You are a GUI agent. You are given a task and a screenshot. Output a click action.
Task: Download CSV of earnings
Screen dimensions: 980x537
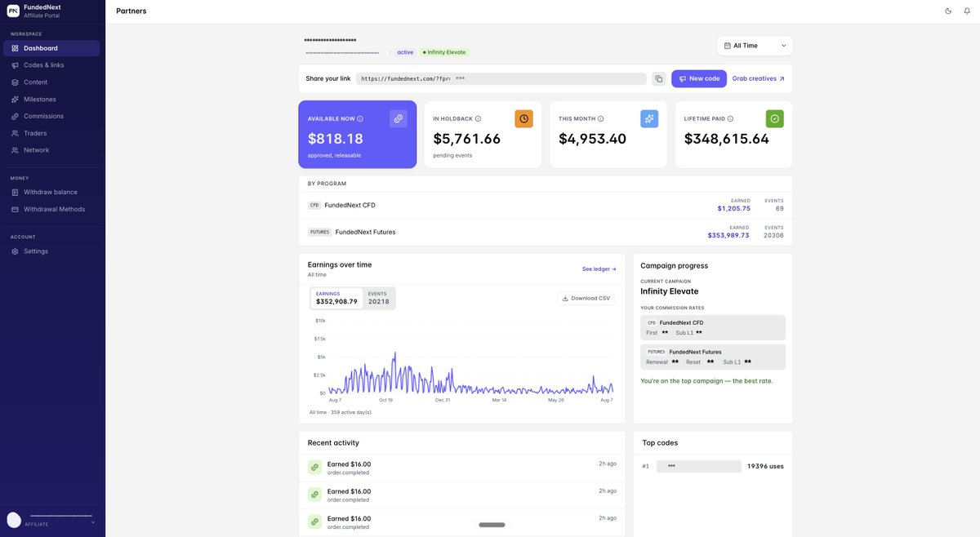586,298
